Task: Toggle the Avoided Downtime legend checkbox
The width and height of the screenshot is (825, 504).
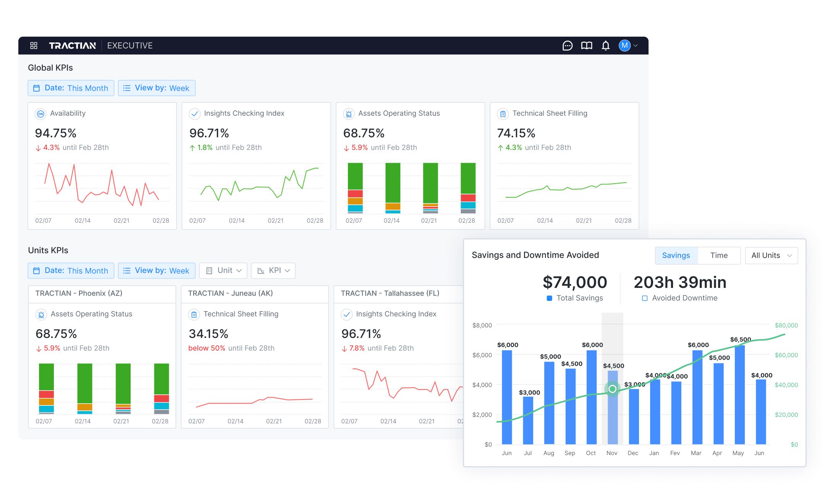Action: pos(645,298)
